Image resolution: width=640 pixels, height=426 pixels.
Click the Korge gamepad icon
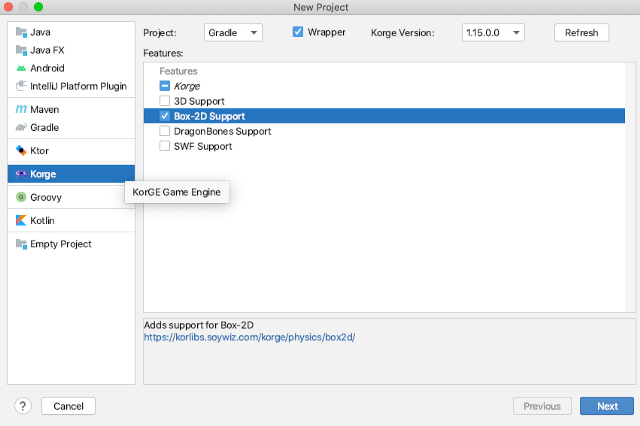(21, 174)
